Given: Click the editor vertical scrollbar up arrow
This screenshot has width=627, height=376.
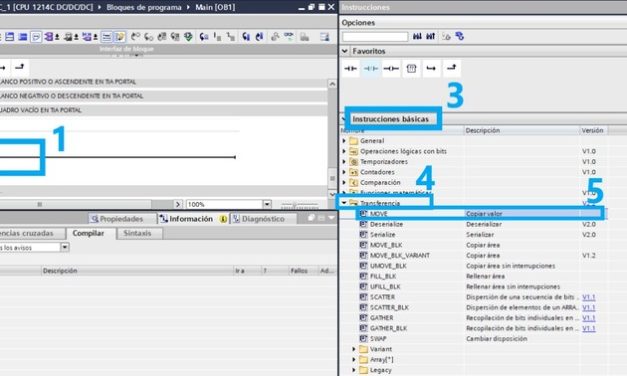Looking at the screenshot, I should tap(332, 83).
